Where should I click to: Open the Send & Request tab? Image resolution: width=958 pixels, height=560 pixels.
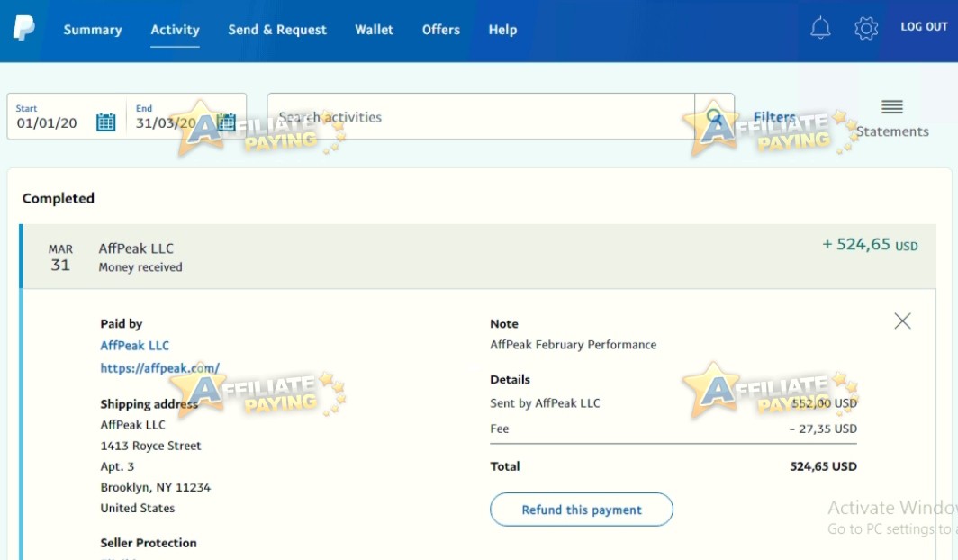click(x=277, y=30)
